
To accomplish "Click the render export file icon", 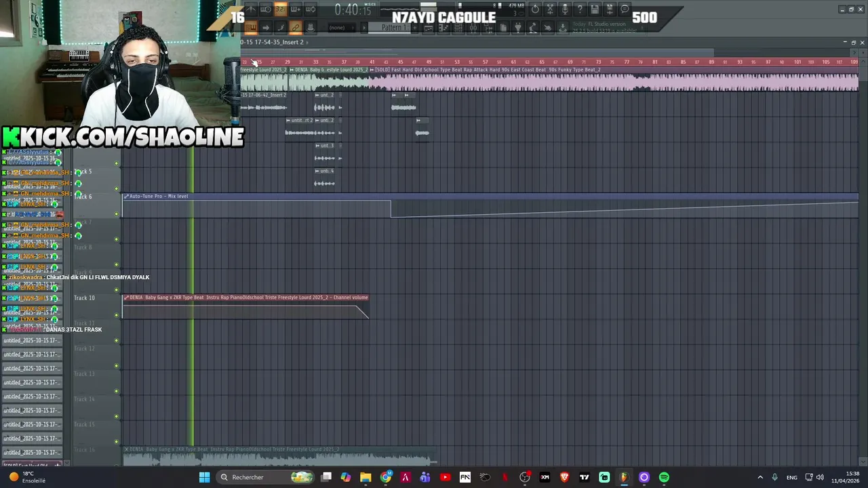I will click(x=610, y=9).
